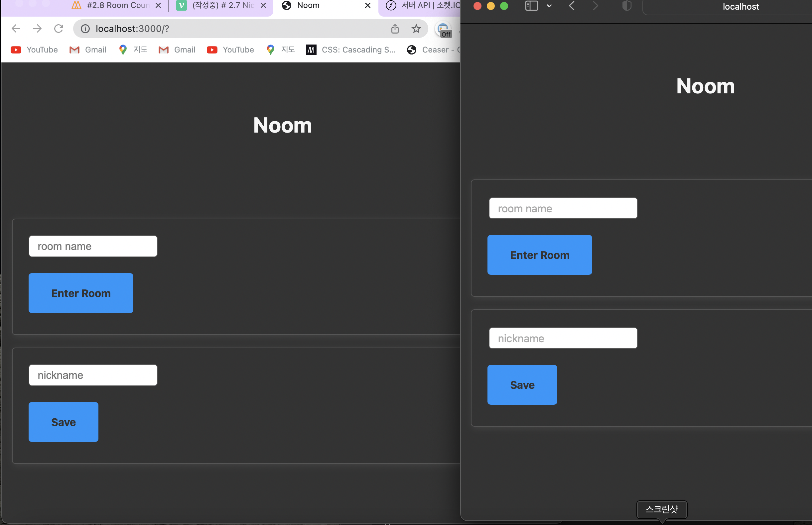Click Safari privacy shield icon
Viewport: 812px width, 525px height.
click(x=627, y=6)
